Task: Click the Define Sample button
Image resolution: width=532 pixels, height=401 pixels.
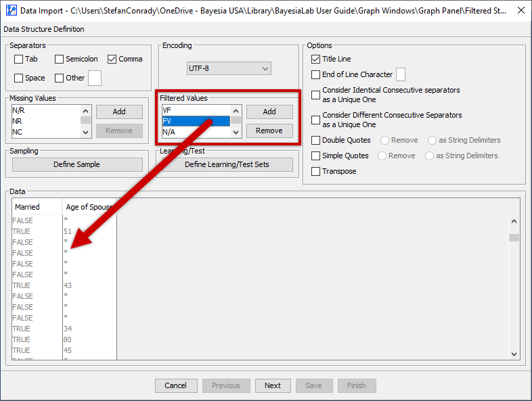Action: 77,165
